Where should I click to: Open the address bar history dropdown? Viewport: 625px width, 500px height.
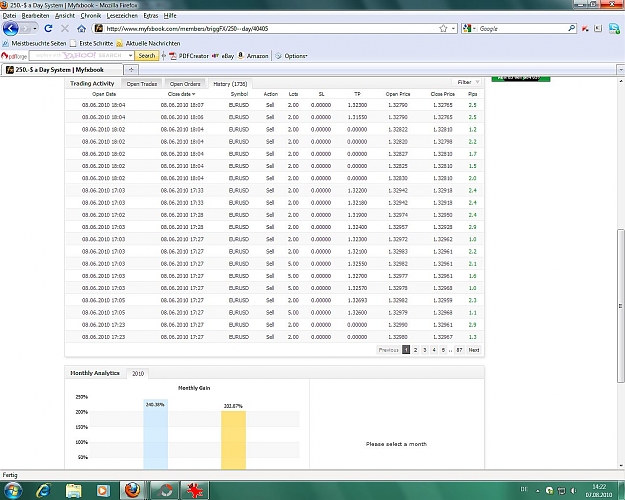tap(453, 28)
